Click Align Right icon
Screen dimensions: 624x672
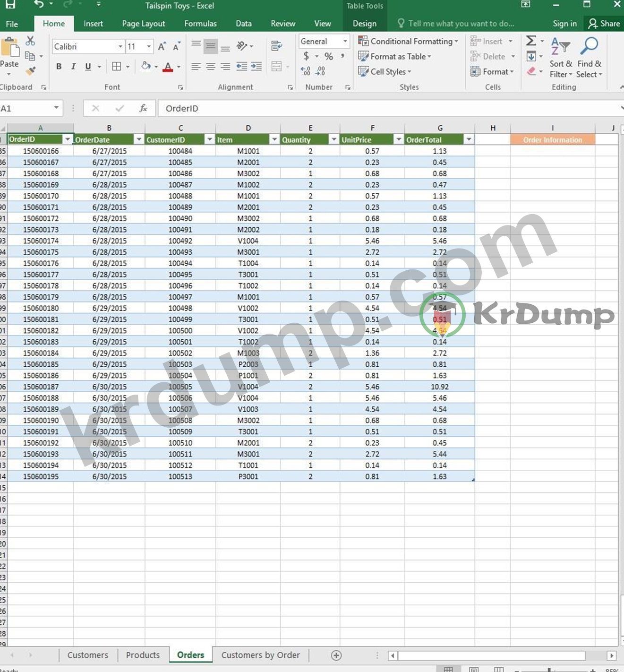pyautogui.click(x=225, y=67)
